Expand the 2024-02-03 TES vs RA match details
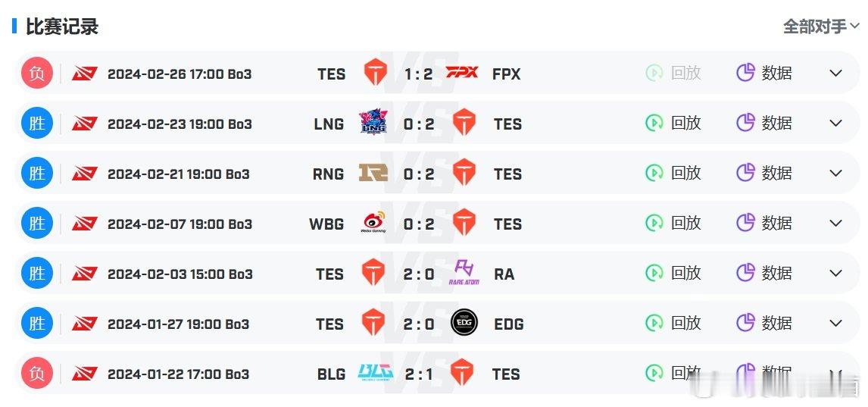Image resolution: width=868 pixels, height=407 pixels. (x=836, y=273)
